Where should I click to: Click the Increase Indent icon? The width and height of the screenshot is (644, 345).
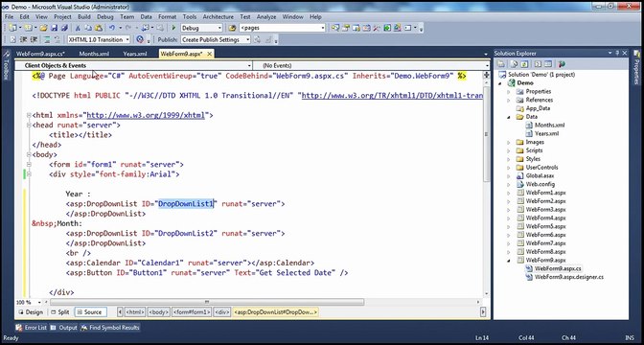tap(34, 39)
